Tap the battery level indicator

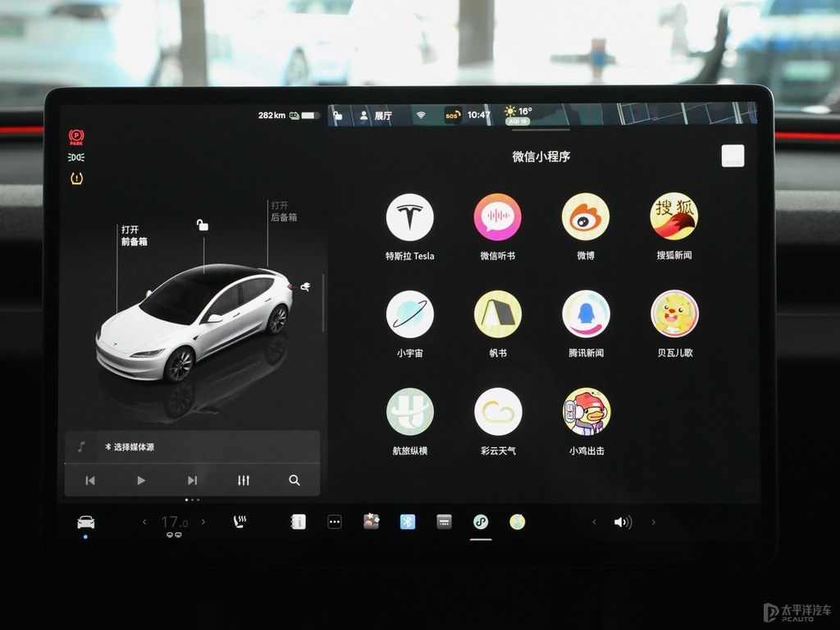[x=309, y=115]
